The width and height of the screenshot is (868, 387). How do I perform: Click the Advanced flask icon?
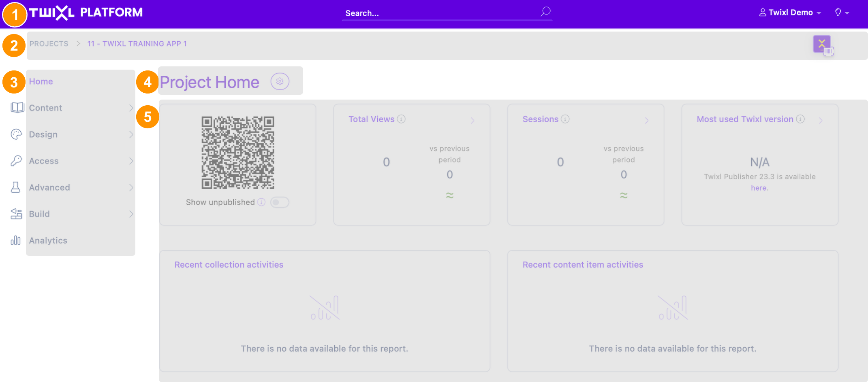[15, 187]
